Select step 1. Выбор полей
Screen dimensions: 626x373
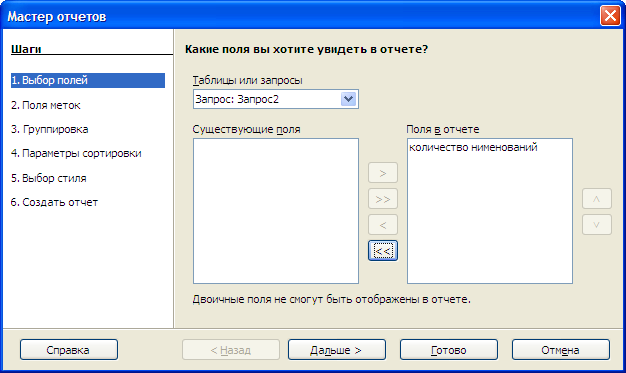(88, 80)
